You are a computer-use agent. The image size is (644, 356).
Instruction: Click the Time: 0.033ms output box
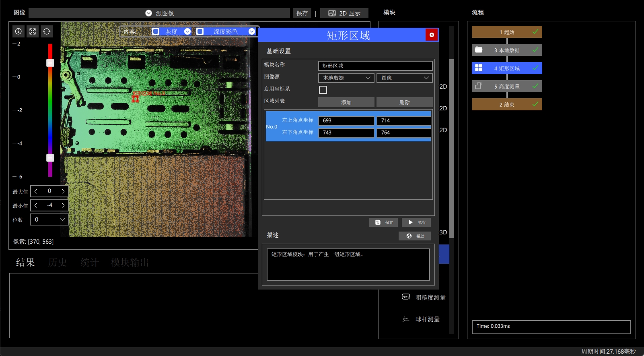[x=551, y=327]
